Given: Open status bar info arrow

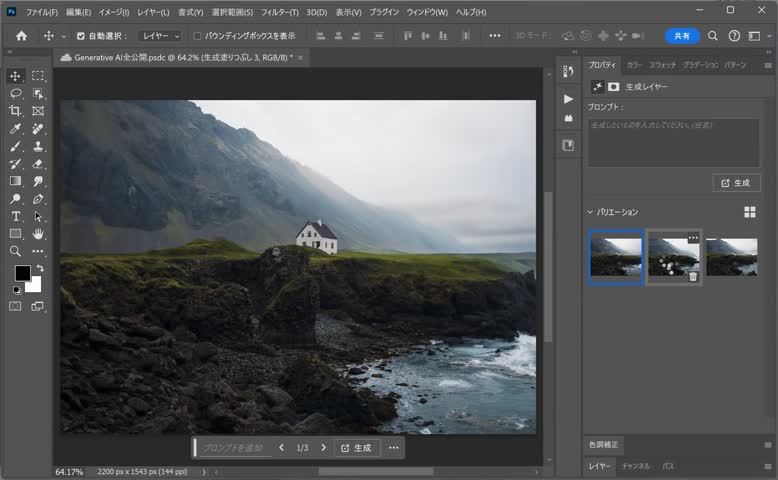Looking at the screenshot, I should click(x=204, y=472).
